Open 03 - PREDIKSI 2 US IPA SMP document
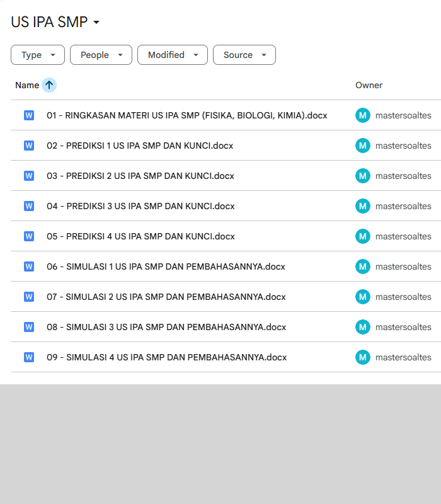Viewport: 441px width, 504px height. [x=140, y=176]
